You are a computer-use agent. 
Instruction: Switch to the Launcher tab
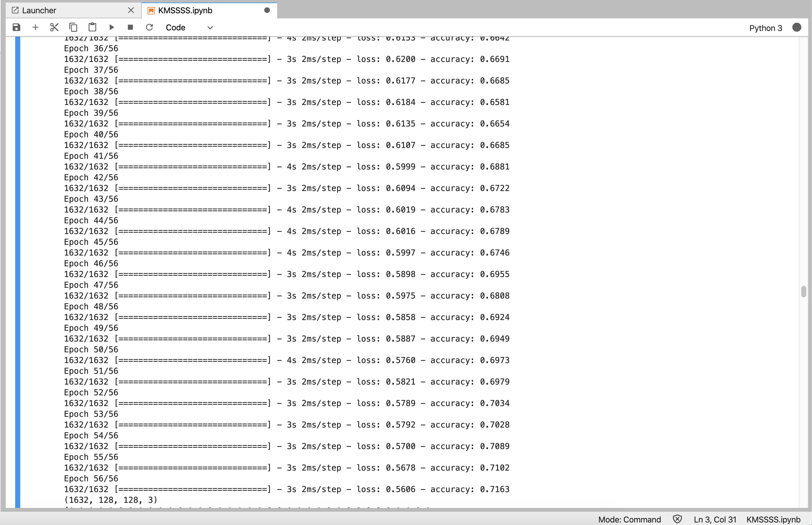[x=39, y=10]
